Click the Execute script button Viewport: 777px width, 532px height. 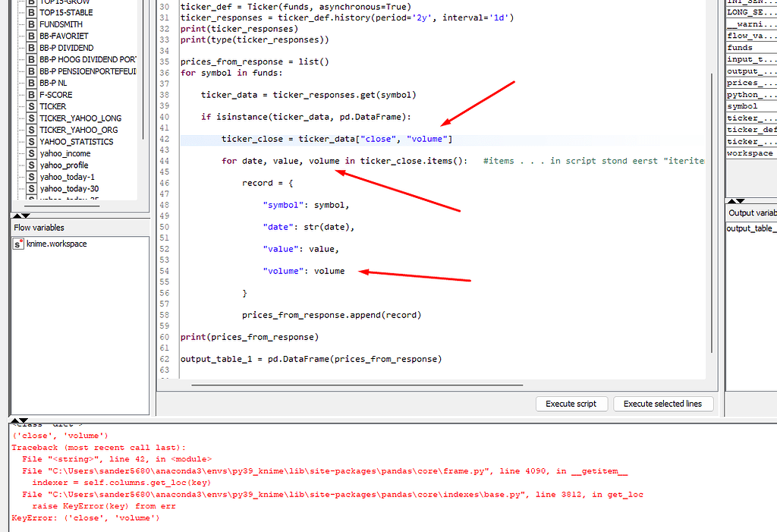coord(571,404)
